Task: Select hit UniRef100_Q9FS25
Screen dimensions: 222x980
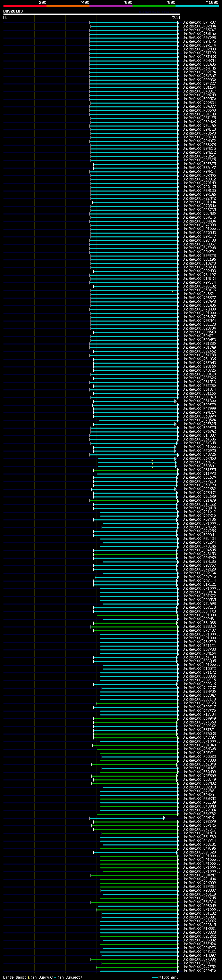Action: [x=199, y=424]
